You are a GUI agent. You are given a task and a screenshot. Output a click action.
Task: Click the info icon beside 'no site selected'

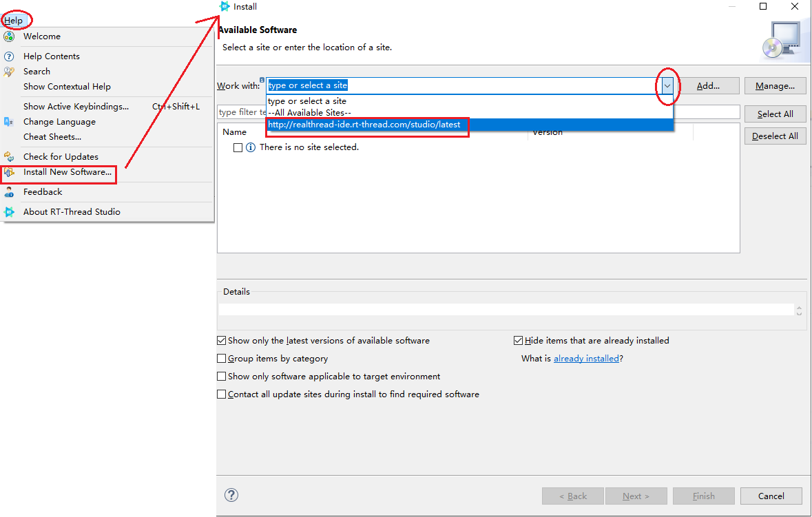(251, 147)
